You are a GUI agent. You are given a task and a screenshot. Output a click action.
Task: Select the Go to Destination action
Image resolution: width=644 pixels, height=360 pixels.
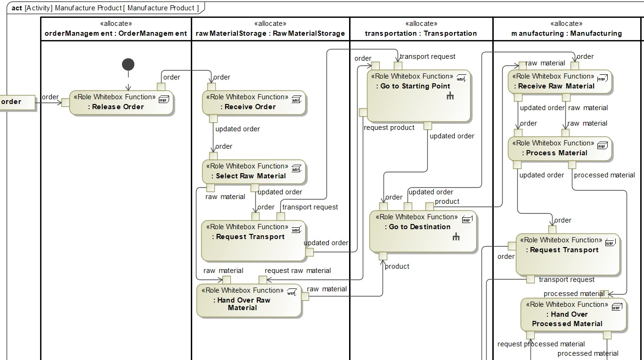[x=423, y=231]
